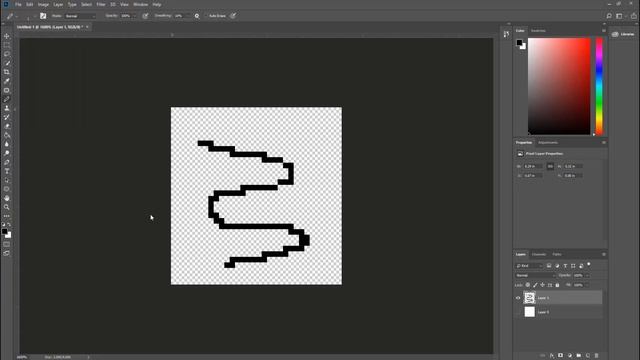Toggle lock all padlock icon

tap(557, 285)
